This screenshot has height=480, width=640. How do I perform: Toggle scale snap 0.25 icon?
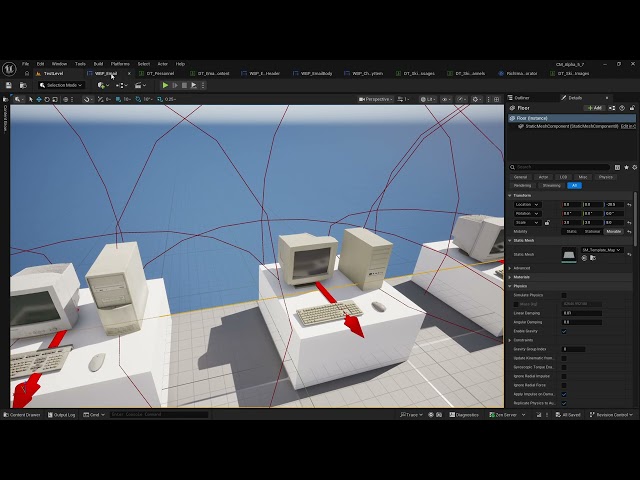click(160, 99)
